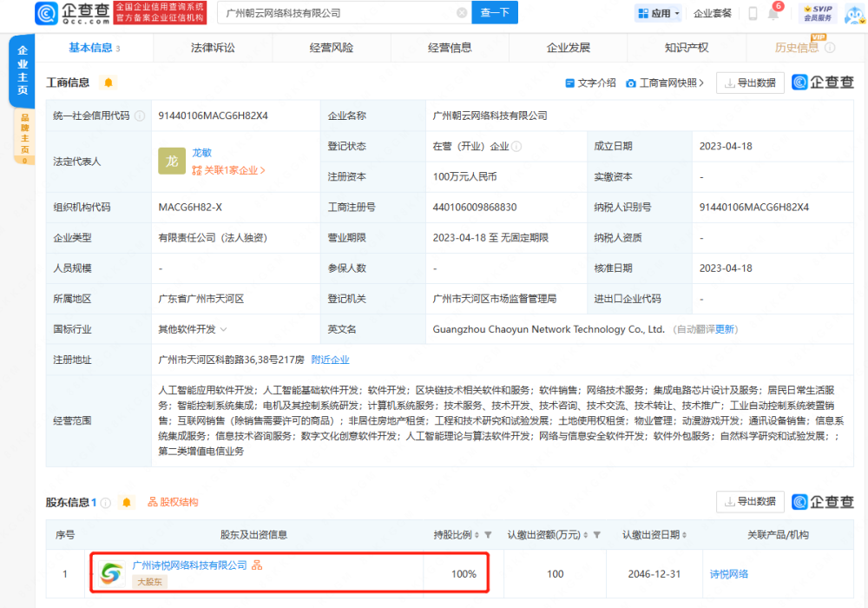Click 导出数据 in the 股东信息 section
This screenshot has width=868, height=608.
(x=750, y=502)
